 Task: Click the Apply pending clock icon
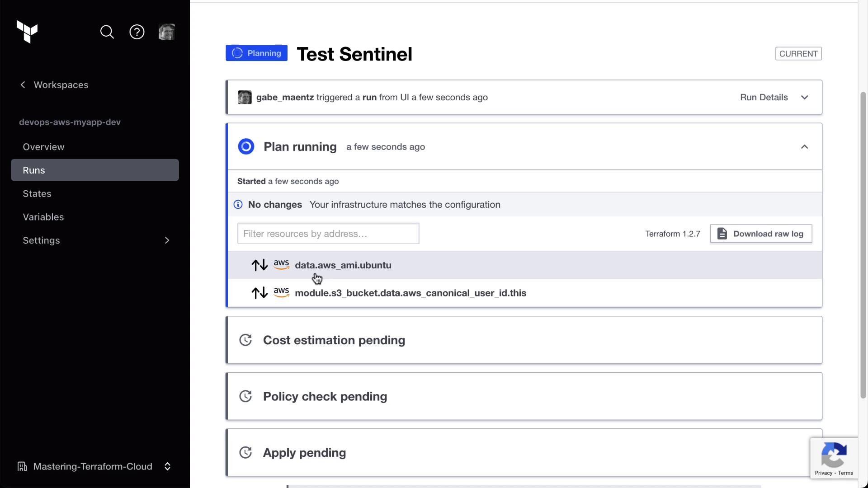click(x=245, y=452)
